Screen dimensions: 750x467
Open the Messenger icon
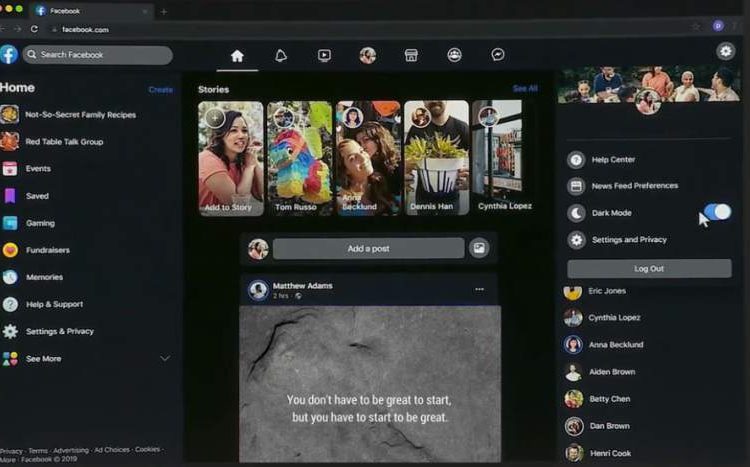click(498, 55)
